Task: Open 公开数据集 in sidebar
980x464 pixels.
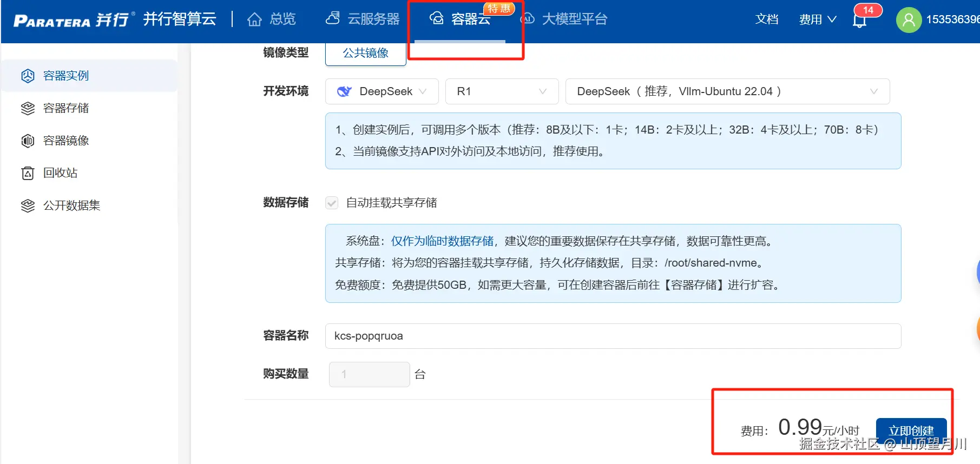Action: pyautogui.click(x=89, y=206)
